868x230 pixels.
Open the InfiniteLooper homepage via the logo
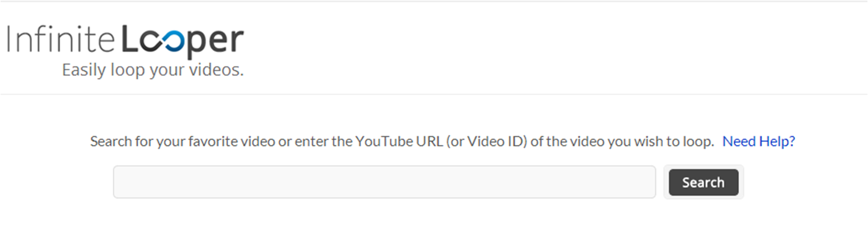coord(125,52)
